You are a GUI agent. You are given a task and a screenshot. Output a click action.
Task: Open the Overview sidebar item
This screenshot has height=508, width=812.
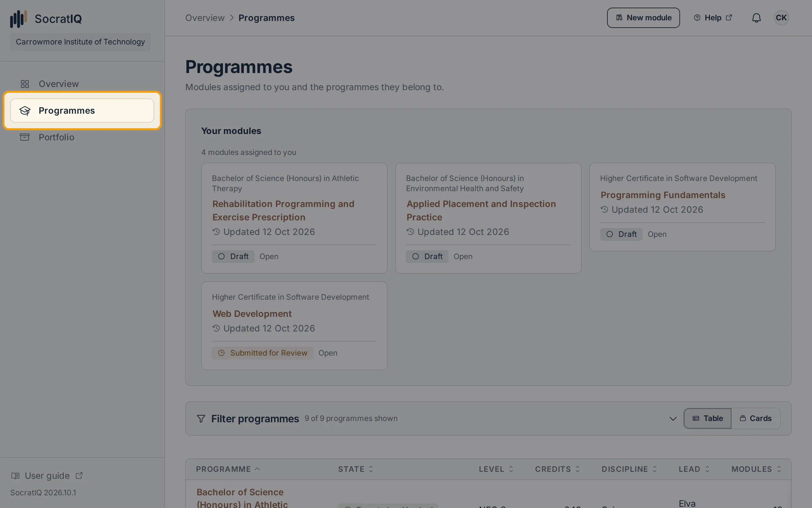point(82,84)
